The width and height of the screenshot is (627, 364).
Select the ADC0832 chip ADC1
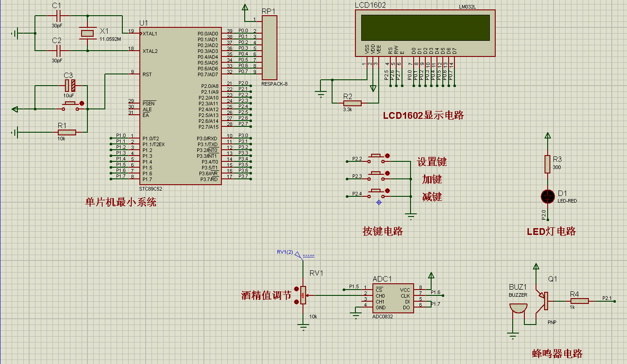393,298
